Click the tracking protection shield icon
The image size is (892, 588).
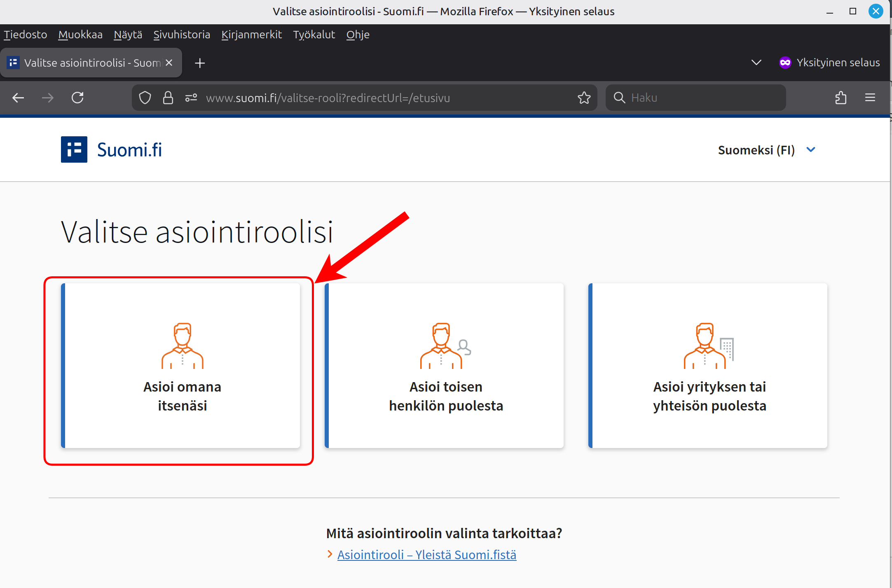tap(145, 98)
